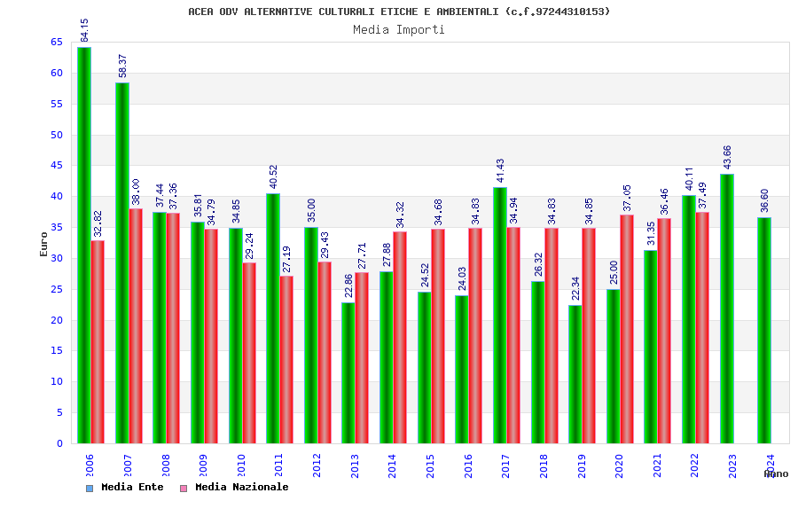This screenshot has width=798, height=532.
Task: Click the green 2023 bar labeled 43.66
Action: (727, 309)
